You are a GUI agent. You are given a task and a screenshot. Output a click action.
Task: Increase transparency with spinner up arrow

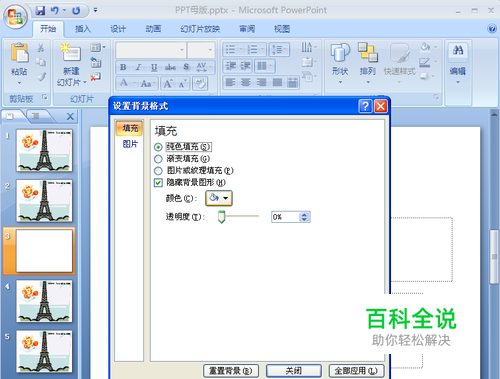[x=304, y=215]
